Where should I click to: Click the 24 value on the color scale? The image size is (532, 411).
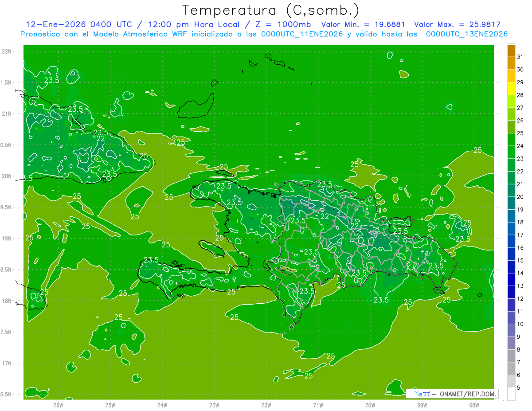520,146
